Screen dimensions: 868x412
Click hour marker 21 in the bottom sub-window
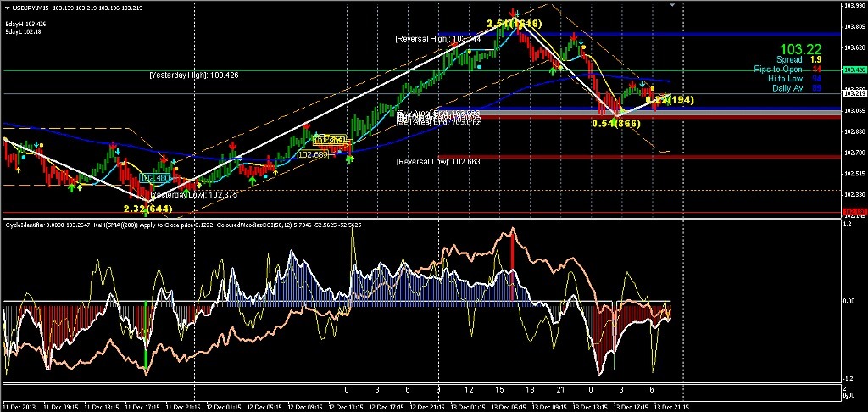[560, 390]
